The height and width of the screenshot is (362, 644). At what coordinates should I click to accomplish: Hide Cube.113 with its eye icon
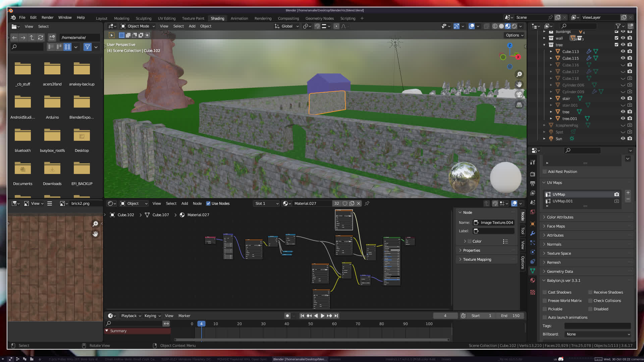pyautogui.click(x=623, y=51)
